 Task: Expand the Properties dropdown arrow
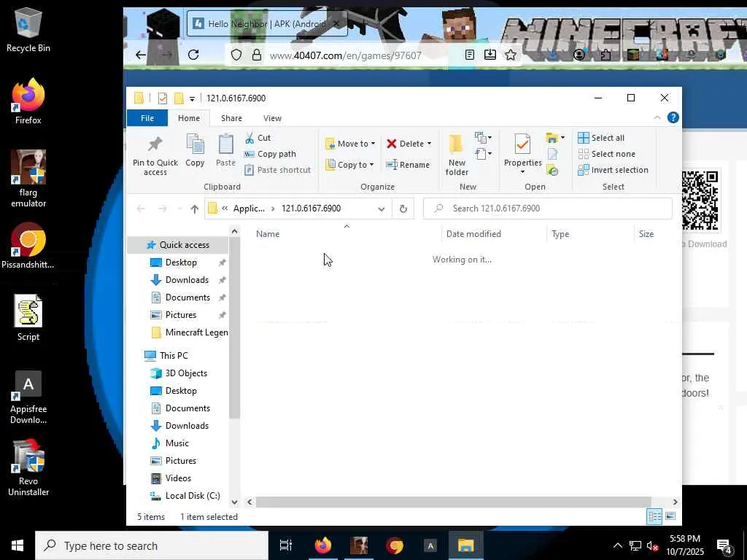coord(522,172)
